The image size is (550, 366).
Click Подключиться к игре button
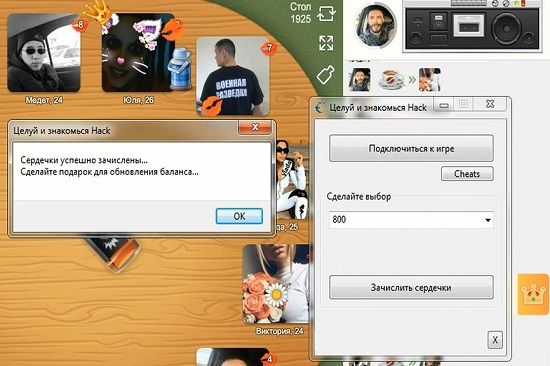tap(411, 148)
